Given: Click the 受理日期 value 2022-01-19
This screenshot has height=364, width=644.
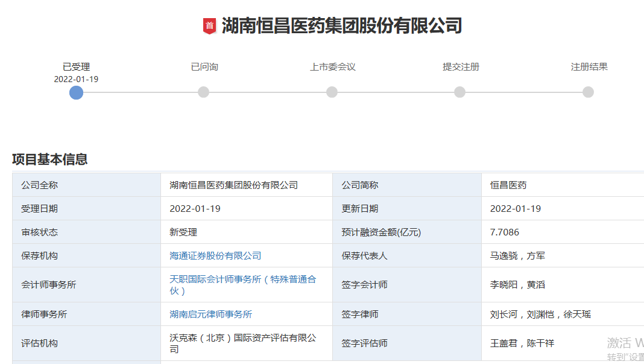Looking at the screenshot, I should 195,208.
